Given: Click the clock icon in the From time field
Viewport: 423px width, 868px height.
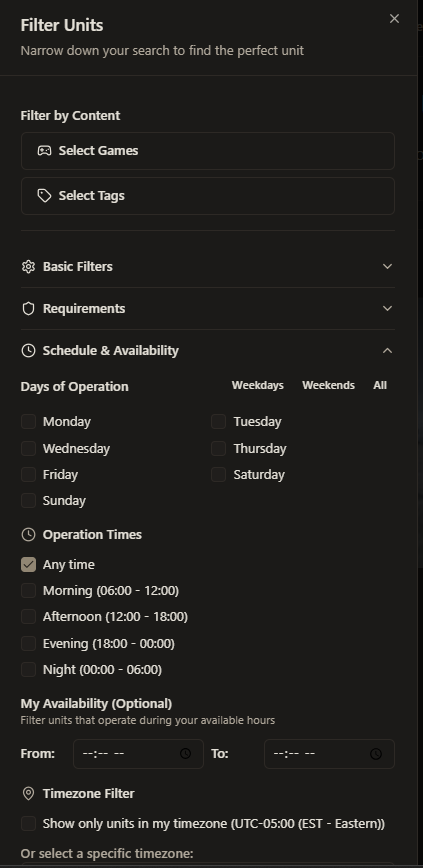Looking at the screenshot, I should [x=185, y=754].
